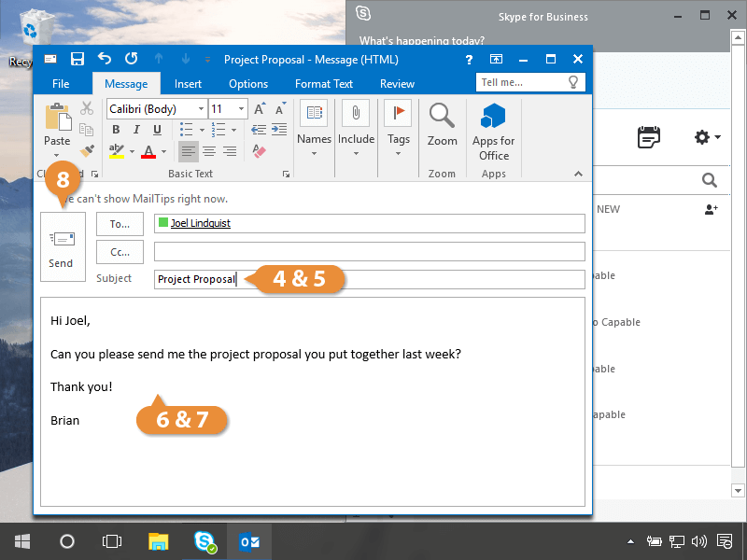The height and width of the screenshot is (560, 747).
Task: Click the To... address book button
Action: pos(120,224)
